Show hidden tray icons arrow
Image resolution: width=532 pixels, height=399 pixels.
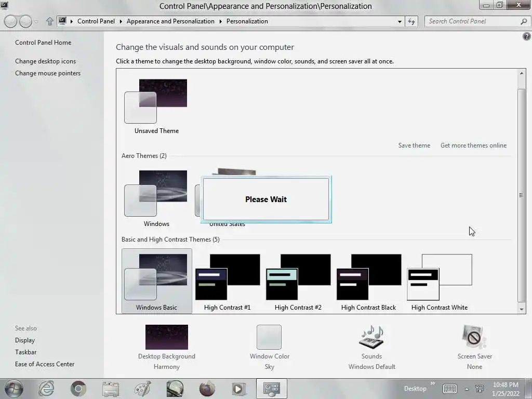[x=467, y=389]
